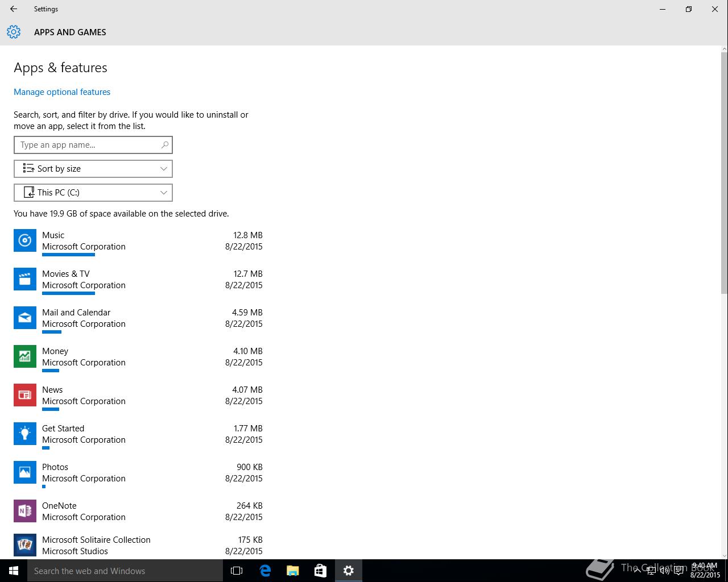The height and width of the screenshot is (582, 728).
Task: Click the 900 KB size value
Action: tap(250, 467)
